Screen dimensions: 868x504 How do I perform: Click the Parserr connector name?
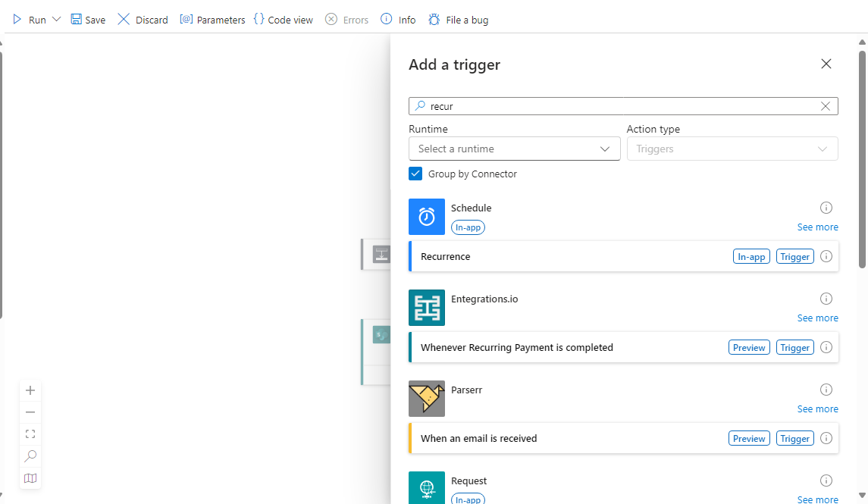click(x=467, y=390)
